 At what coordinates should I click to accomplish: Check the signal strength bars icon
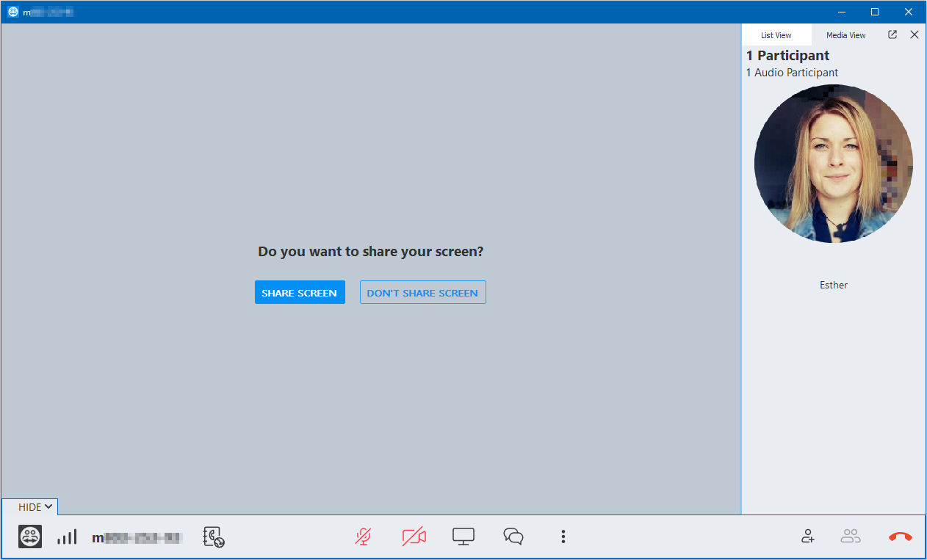coord(67,537)
